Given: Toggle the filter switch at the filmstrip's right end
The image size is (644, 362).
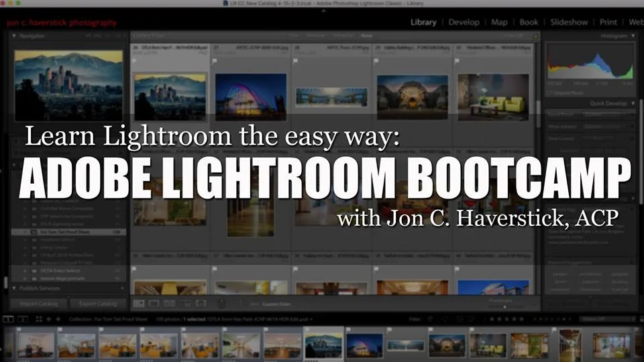Looking at the screenshot, I should pyautogui.click(x=641, y=319).
